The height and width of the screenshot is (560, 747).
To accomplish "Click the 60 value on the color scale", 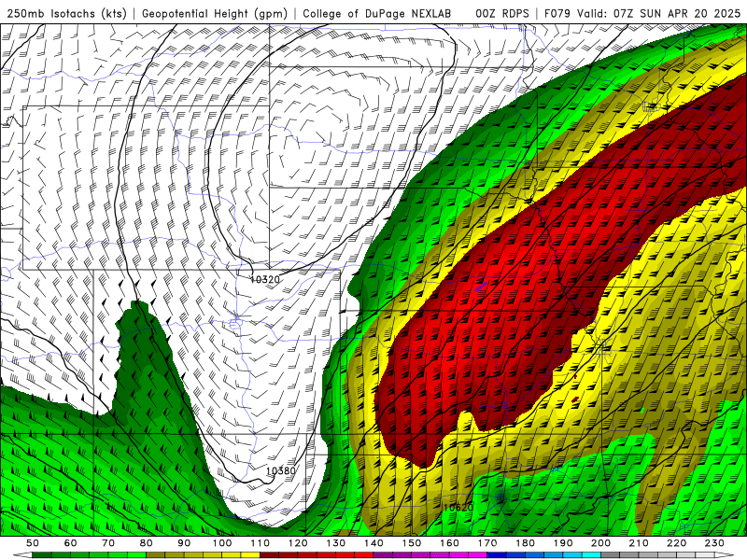I will 71,543.
